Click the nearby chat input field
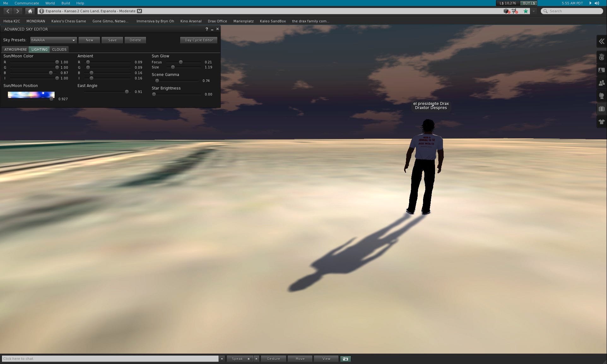 pos(110,359)
